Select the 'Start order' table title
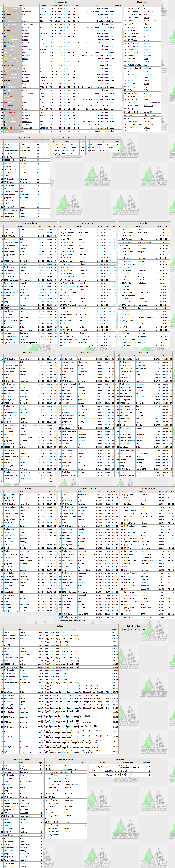 pyautogui.click(x=142, y=2)
